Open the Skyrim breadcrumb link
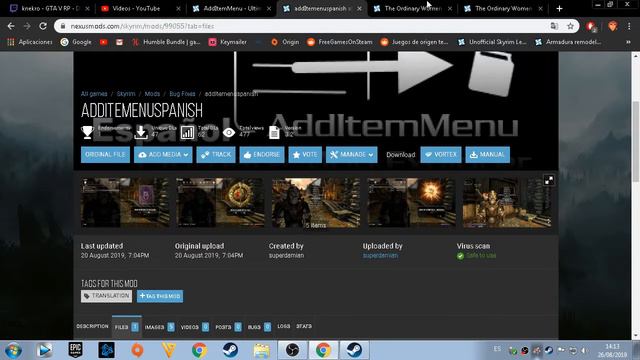This screenshot has width=640, height=360. pos(126,94)
